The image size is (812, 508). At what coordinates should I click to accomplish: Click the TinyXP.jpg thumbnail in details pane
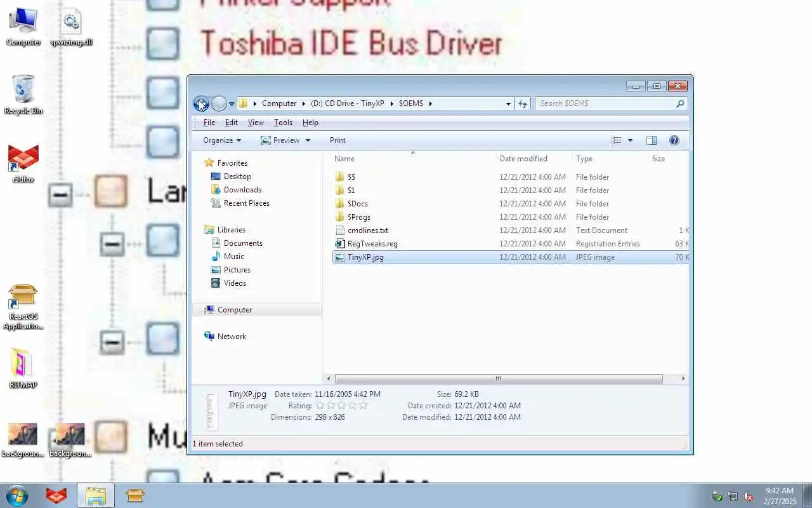point(211,411)
